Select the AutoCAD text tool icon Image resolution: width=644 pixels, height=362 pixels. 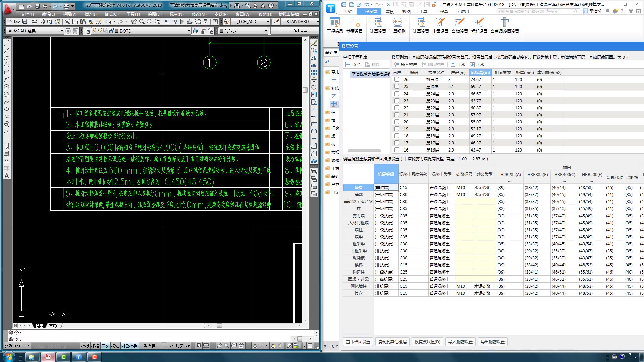click(7, 176)
